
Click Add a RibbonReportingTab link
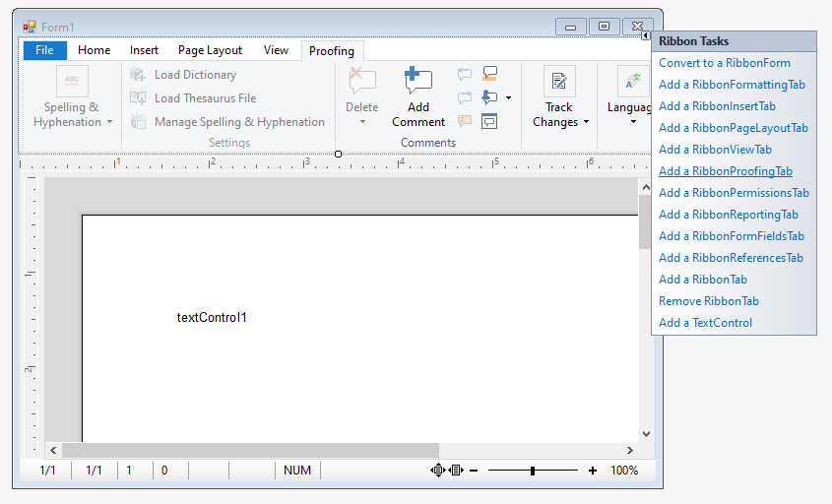pos(729,215)
